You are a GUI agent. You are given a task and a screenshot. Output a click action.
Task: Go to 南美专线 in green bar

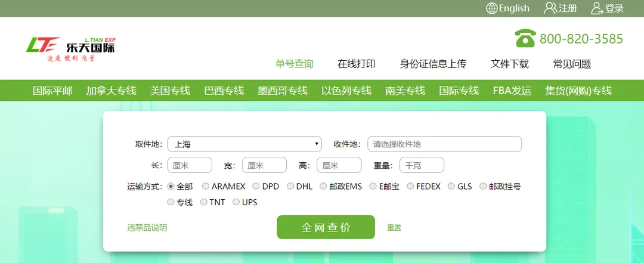point(405,91)
